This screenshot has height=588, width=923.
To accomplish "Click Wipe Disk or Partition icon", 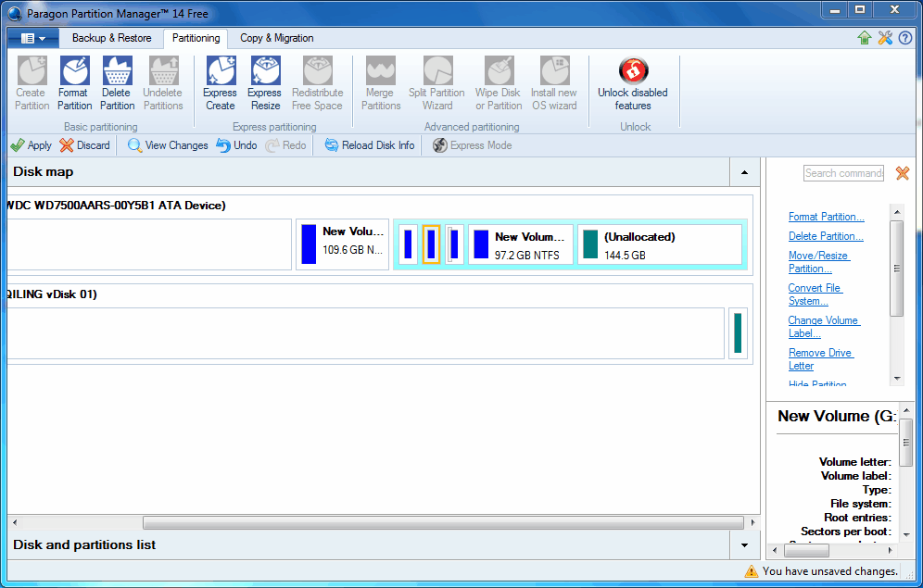I will 499,83.
